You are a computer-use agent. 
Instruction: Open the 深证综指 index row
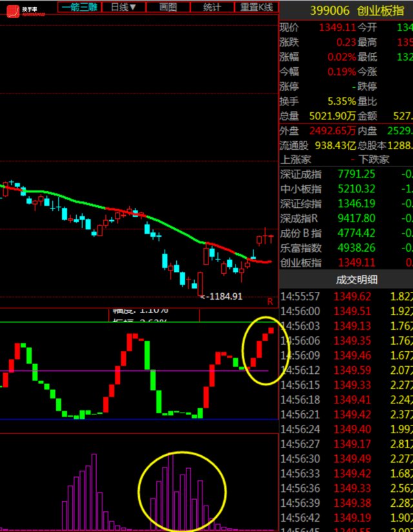tap(346, 203)
